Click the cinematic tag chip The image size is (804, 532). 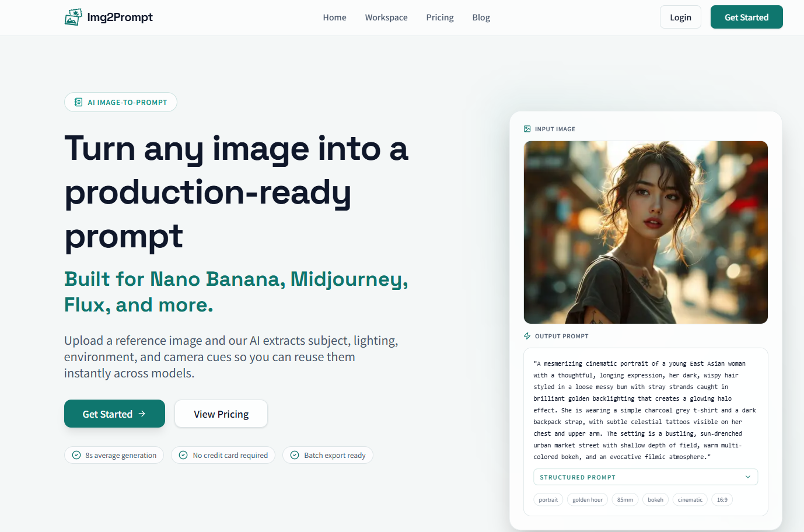tap(690, 499)
